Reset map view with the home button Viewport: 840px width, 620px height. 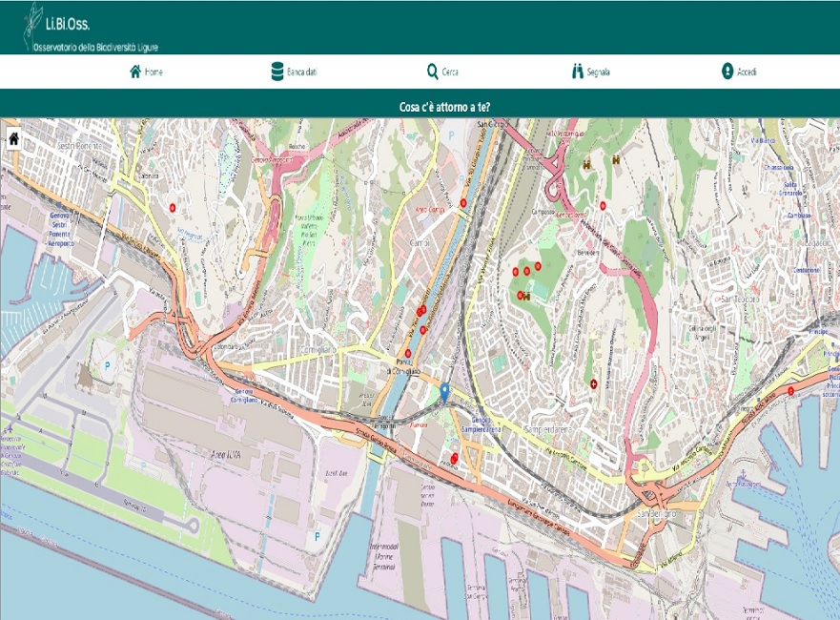13,139
